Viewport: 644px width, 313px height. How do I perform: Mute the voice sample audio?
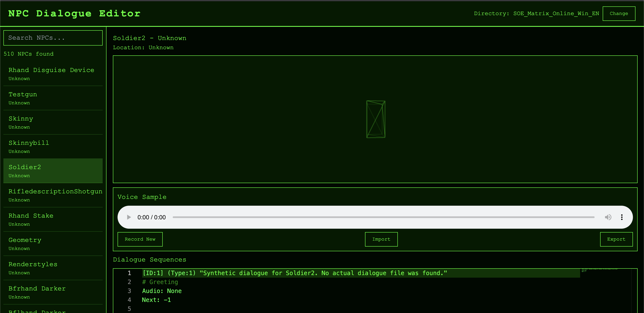point(608,217)
